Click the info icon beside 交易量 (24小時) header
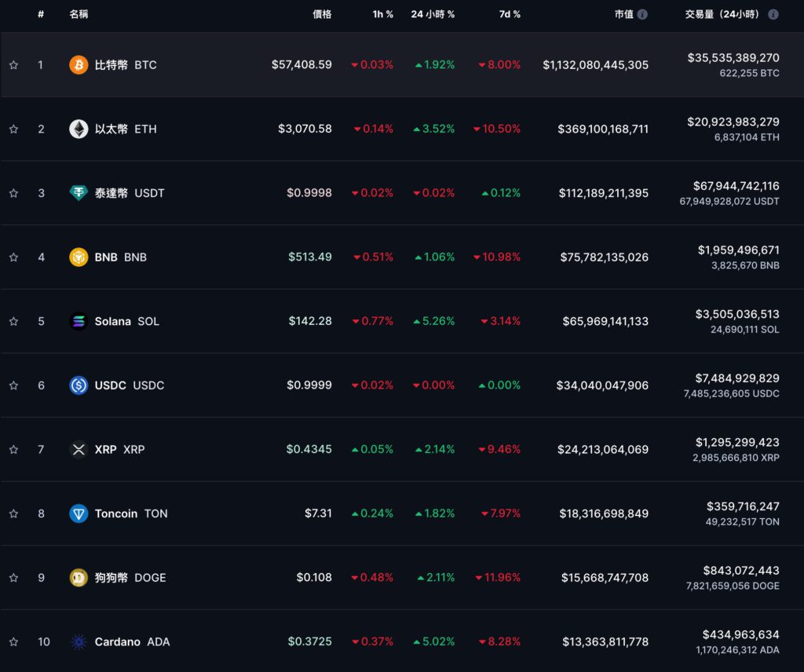This screenshot has height=672, width=804. pyautogui.click(x=773, y=14)
